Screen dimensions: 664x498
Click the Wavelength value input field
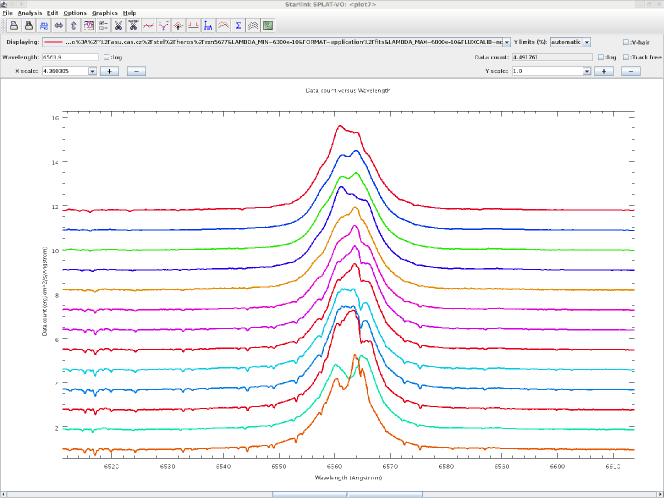coord(70,57)
